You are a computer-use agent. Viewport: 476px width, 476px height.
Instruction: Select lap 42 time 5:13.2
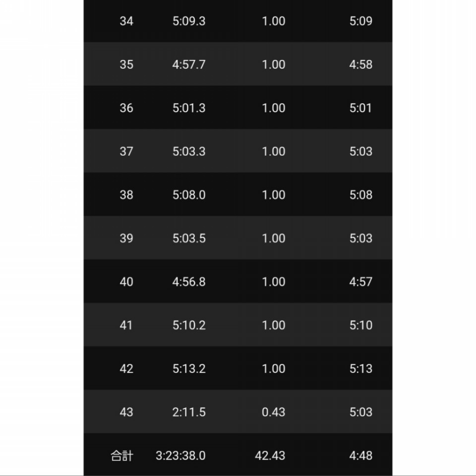pyautogui.click(x=189, y=369)
